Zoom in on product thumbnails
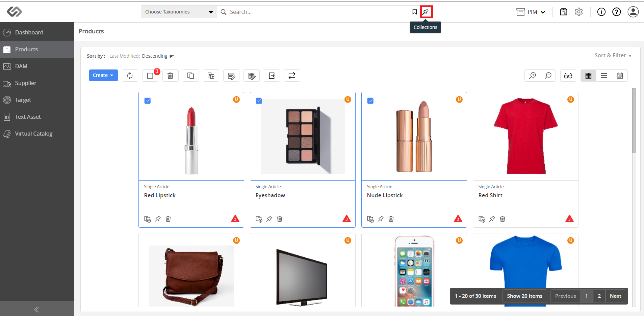Screen dimensions: 644x316 pos(533,76)
